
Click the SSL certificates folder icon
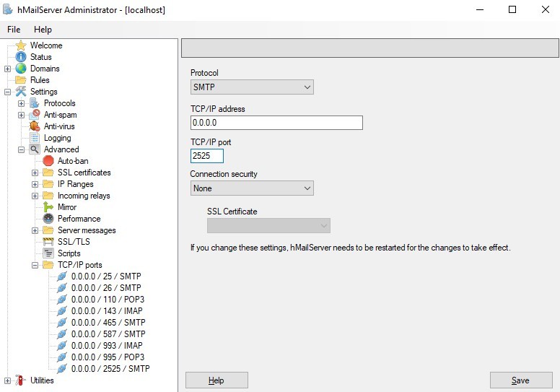(x=48, y=173)
